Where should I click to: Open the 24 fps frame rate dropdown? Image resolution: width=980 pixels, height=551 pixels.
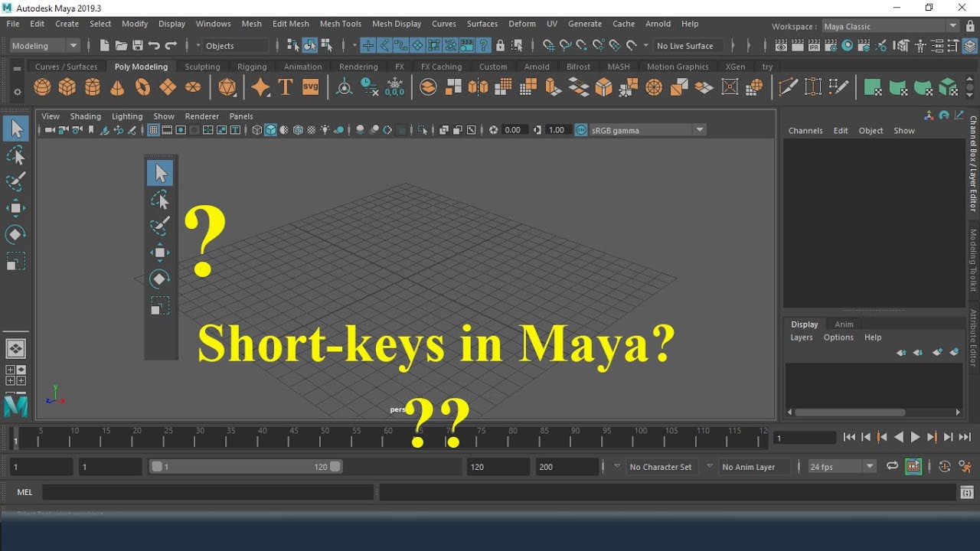coord(842,467)
